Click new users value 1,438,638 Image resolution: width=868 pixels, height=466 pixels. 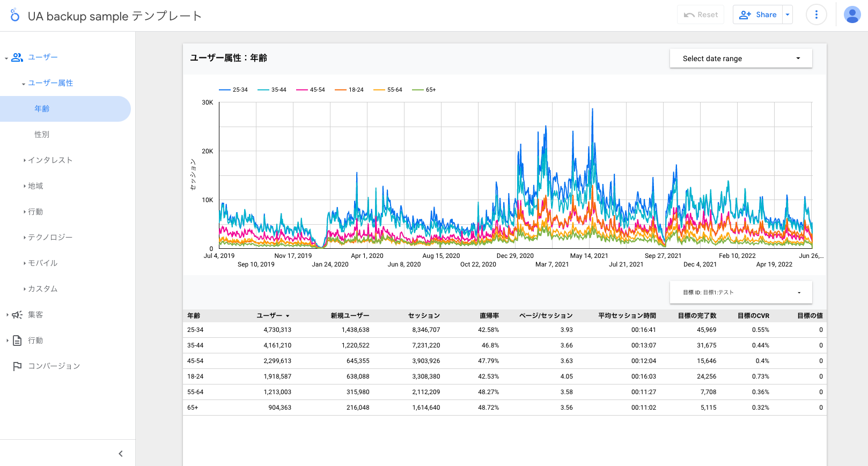click(x=356, y=330)
